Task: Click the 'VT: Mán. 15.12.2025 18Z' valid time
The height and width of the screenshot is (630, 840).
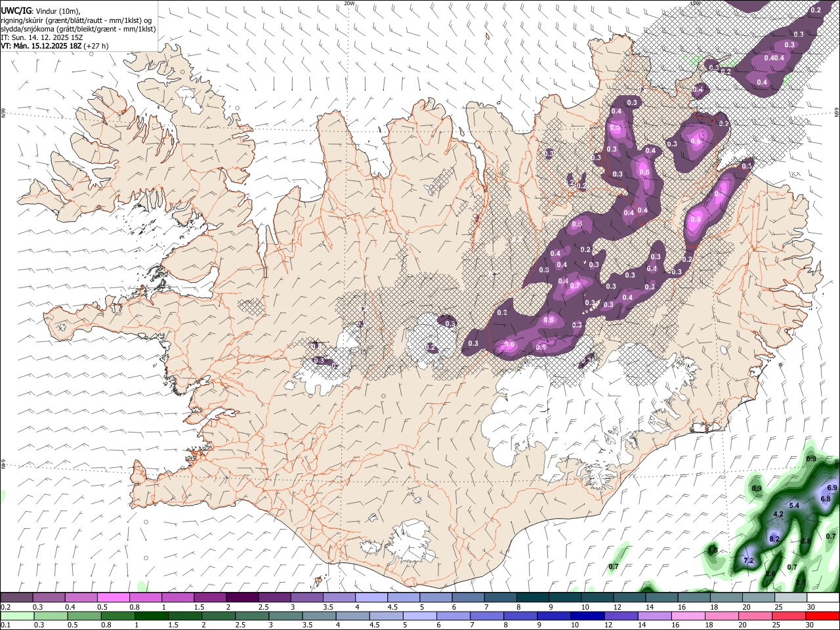Action: (x=42, y=46)
